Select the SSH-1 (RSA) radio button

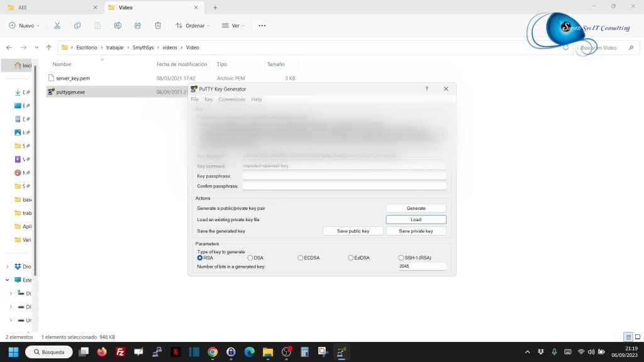[401, 258]
